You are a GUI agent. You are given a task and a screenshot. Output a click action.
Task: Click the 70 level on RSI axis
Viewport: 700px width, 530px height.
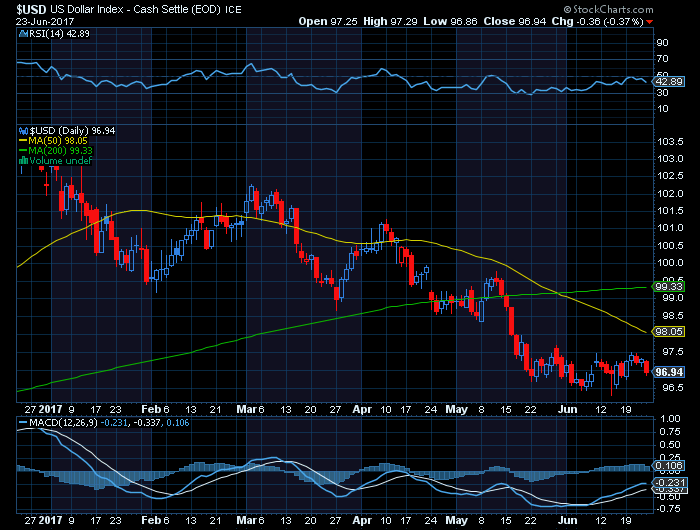662,59
